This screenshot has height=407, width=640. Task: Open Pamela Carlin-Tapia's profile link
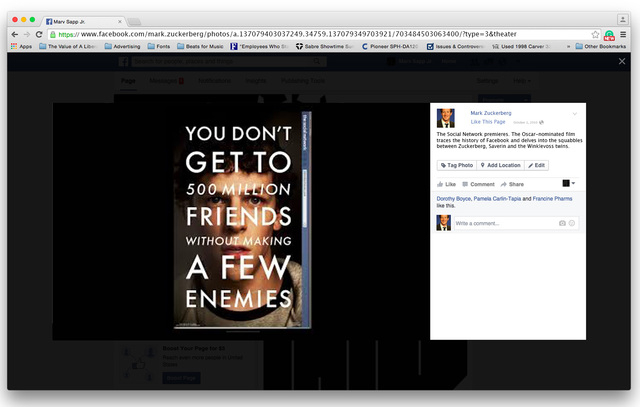497,199
